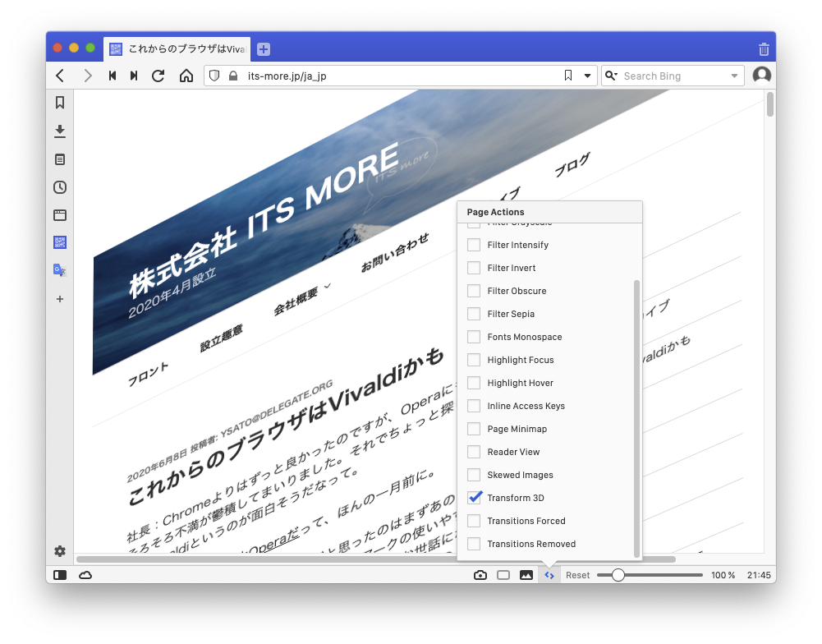Toggle image loading options icon
Viewport: 822px width, 644px height.
tap(526, 575)
